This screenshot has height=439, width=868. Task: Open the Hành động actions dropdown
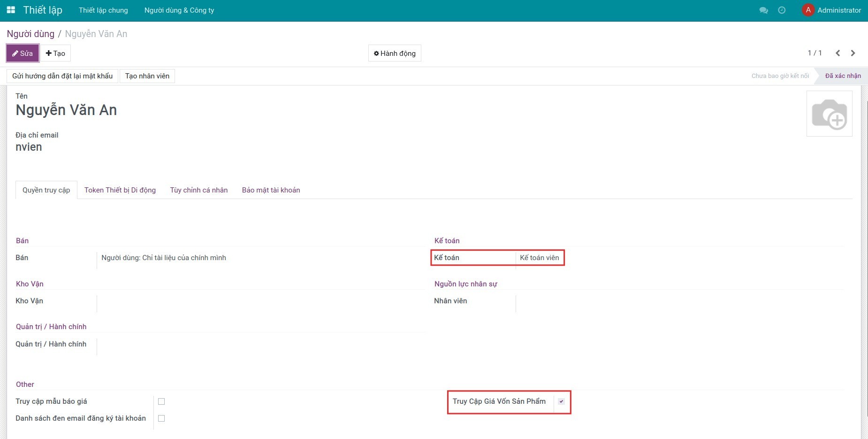pyautogui.click(x=395, y=53)
